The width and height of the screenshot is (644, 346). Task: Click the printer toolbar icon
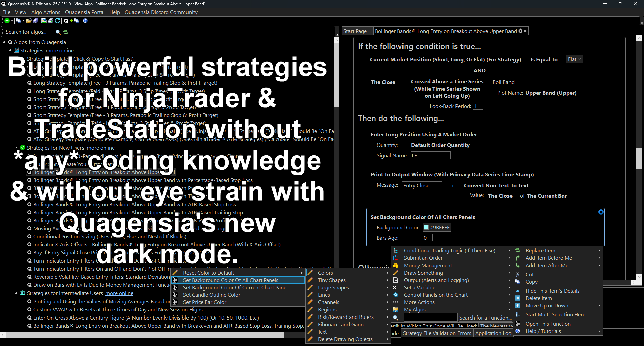tap(51, 21)
